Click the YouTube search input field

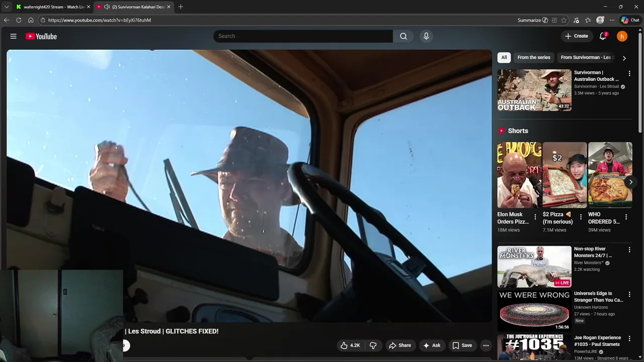303,36
